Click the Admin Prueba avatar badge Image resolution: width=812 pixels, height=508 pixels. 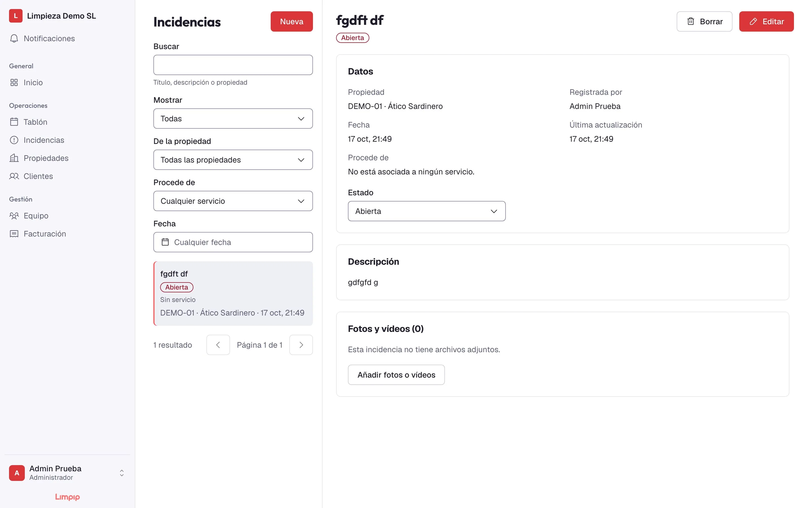point(17,473)
